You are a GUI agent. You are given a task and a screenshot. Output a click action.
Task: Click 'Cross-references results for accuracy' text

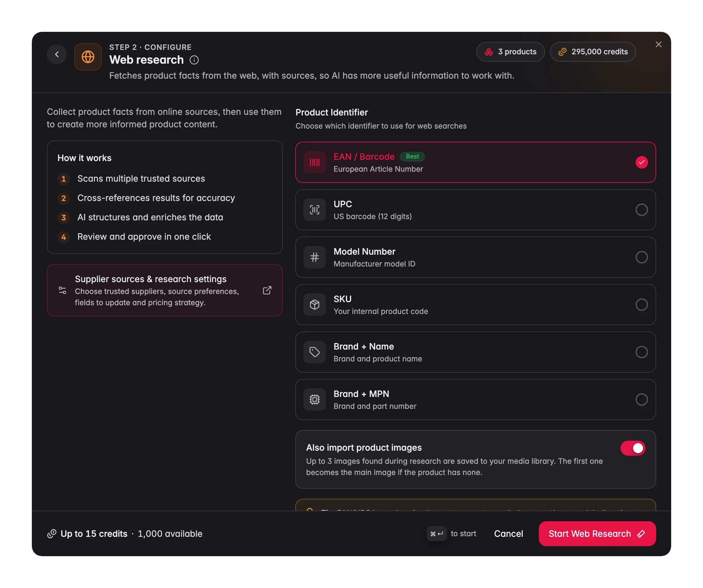[156, 198]
